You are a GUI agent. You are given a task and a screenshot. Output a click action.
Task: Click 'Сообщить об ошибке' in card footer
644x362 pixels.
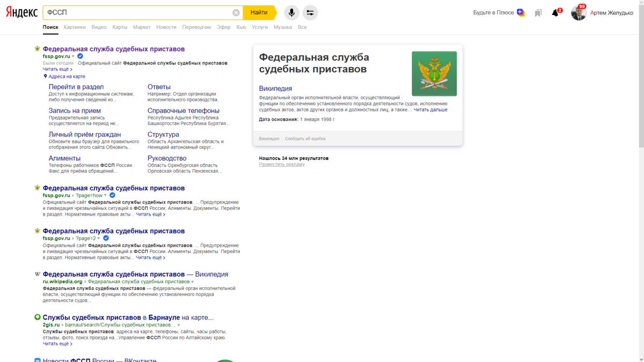305,139
